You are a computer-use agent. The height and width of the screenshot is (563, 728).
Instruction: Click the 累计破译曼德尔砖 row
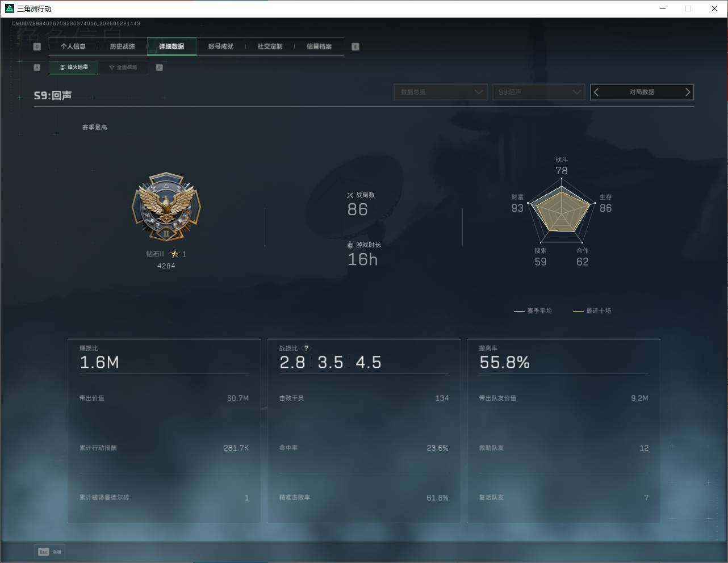[x=164, y=498]
